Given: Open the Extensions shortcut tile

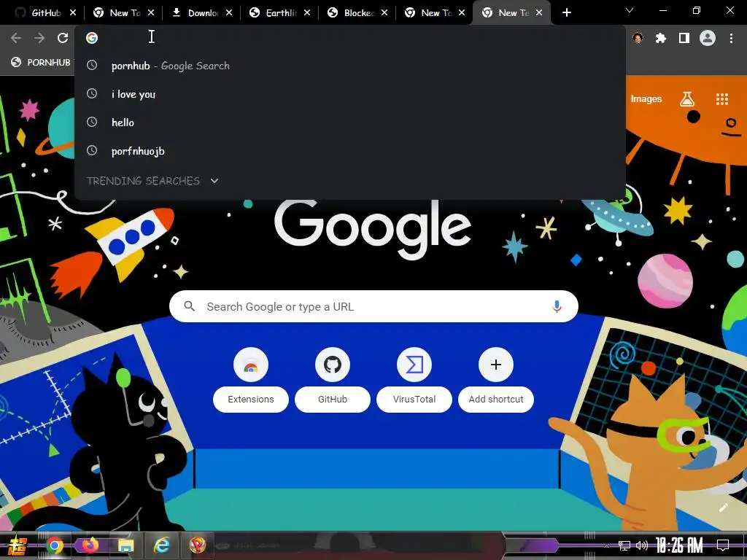Looking at the screenshot, I should tap(251, 379).
